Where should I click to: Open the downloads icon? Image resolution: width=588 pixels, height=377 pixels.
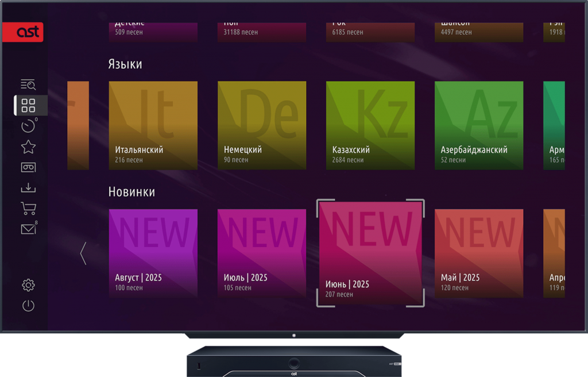[28, 188]
